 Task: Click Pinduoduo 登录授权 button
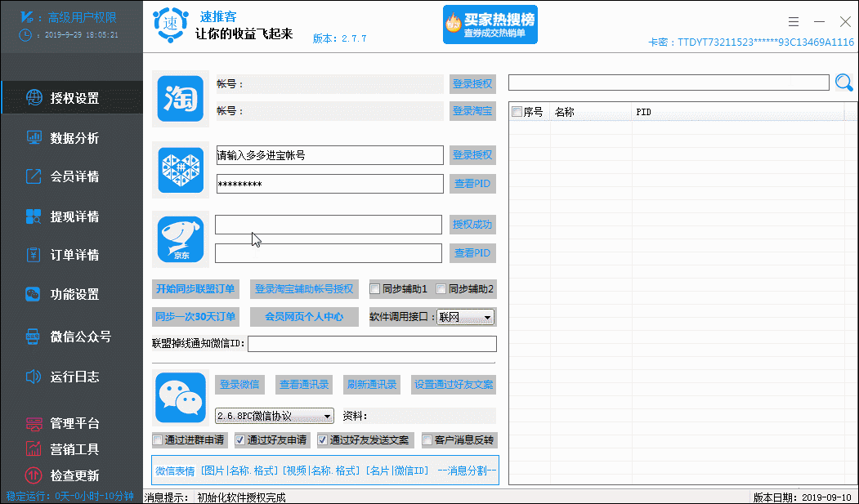(x=472, y=155)
